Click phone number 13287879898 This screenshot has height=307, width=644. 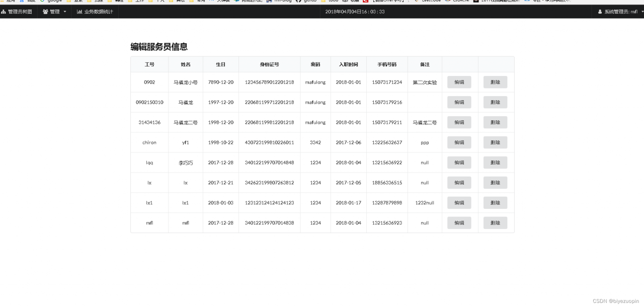(x=387, y=203)
